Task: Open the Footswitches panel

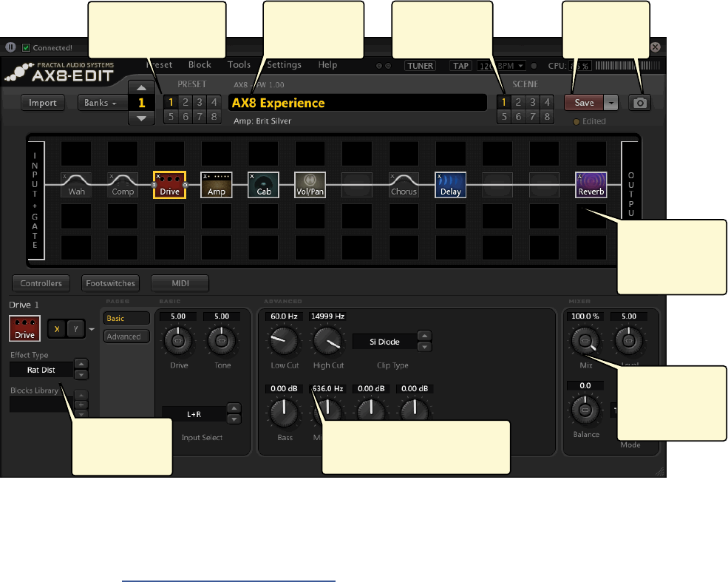Action: 111,283
